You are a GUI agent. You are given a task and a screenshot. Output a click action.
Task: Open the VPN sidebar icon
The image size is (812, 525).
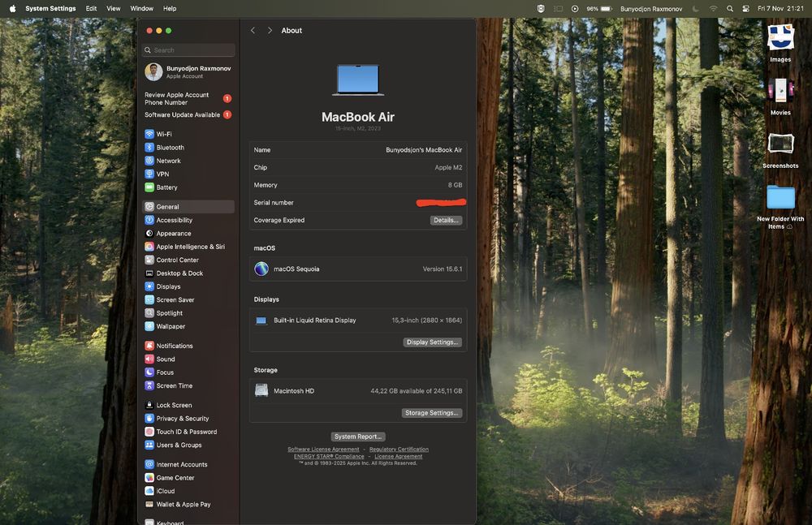[x=149, y=174]
